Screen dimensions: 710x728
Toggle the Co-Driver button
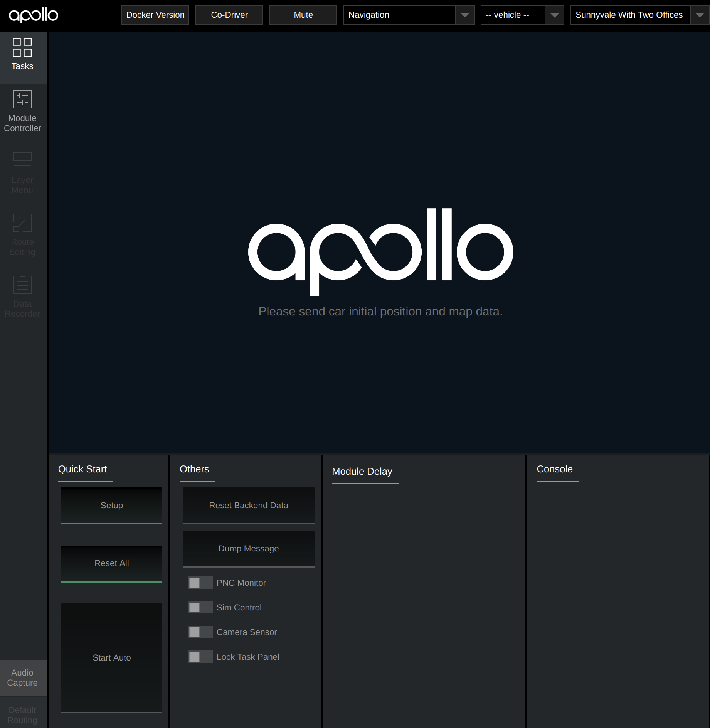(229, 15)
